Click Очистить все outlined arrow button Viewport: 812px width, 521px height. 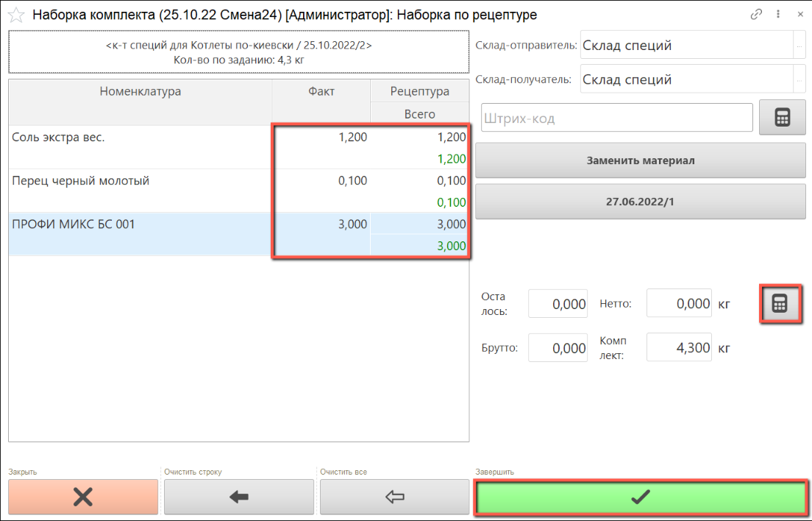coord(395,497)
